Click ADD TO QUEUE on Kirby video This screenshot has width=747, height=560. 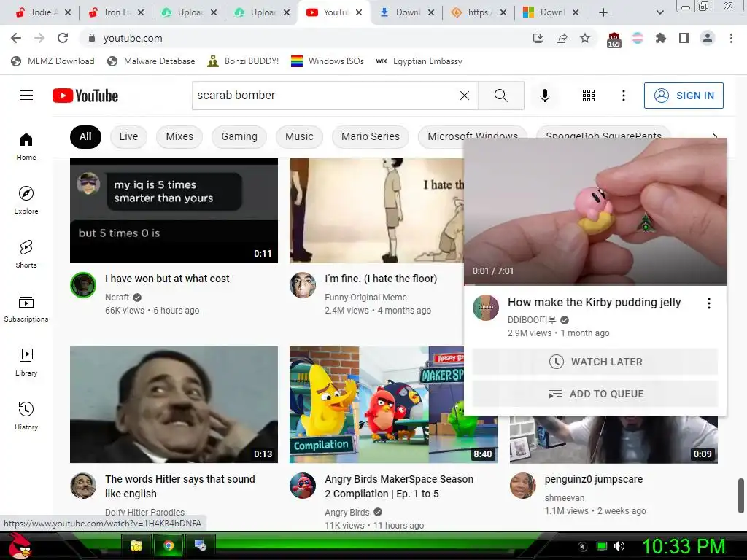595,394
